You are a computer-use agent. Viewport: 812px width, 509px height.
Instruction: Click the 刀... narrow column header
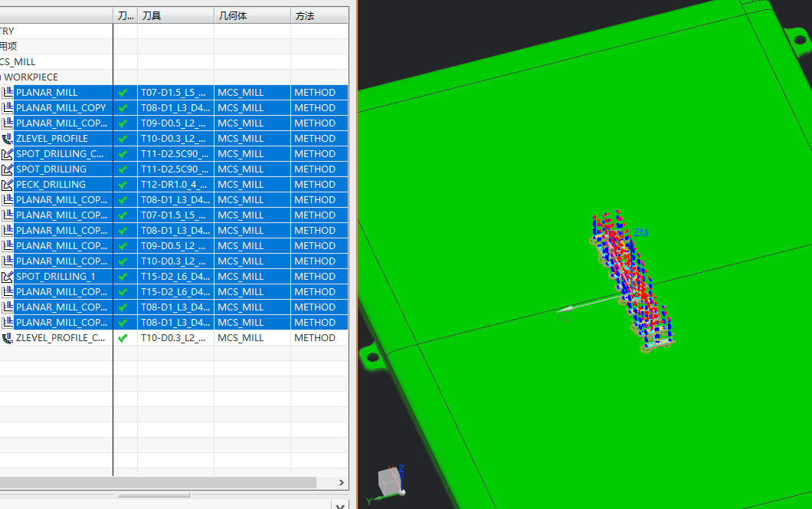126,15
